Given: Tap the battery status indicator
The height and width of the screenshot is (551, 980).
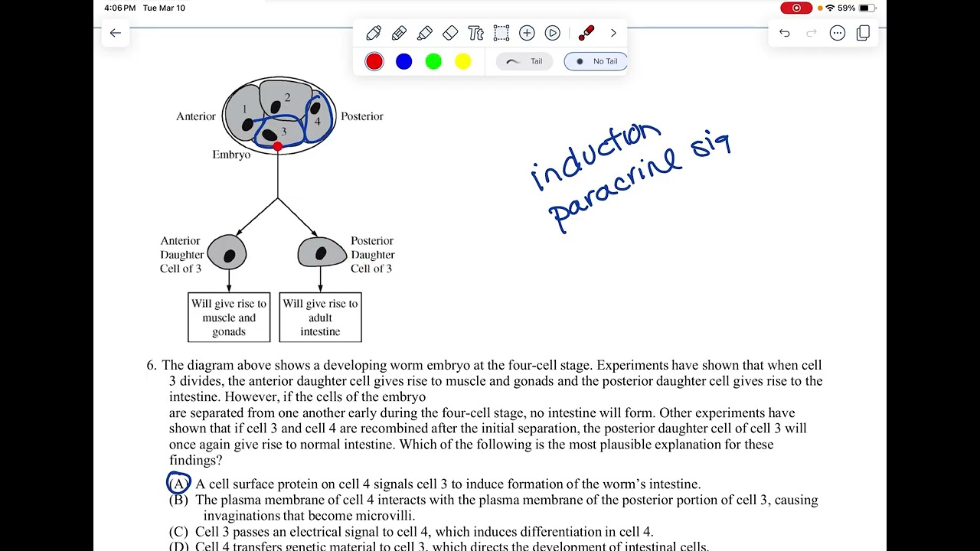Looking at the screenshot, I should click(x=867, y=8).
